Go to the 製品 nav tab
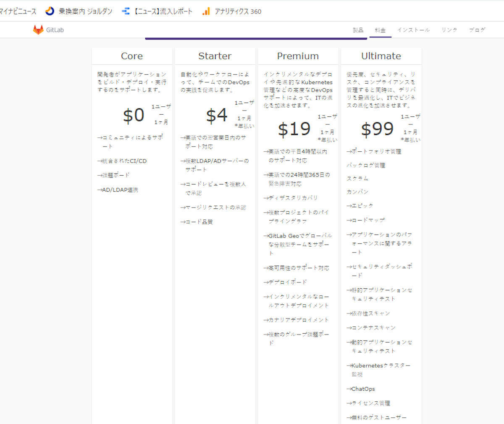Image resolution: width=504 pixels, height=424 pixels. pos(358,30)
